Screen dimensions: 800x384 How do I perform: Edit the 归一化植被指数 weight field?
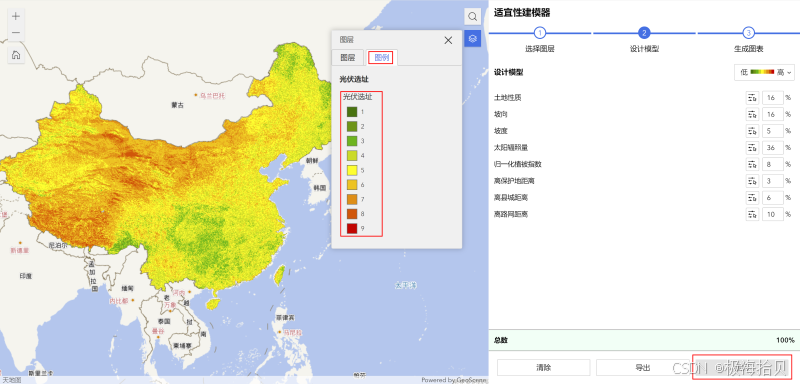[773, 164]
